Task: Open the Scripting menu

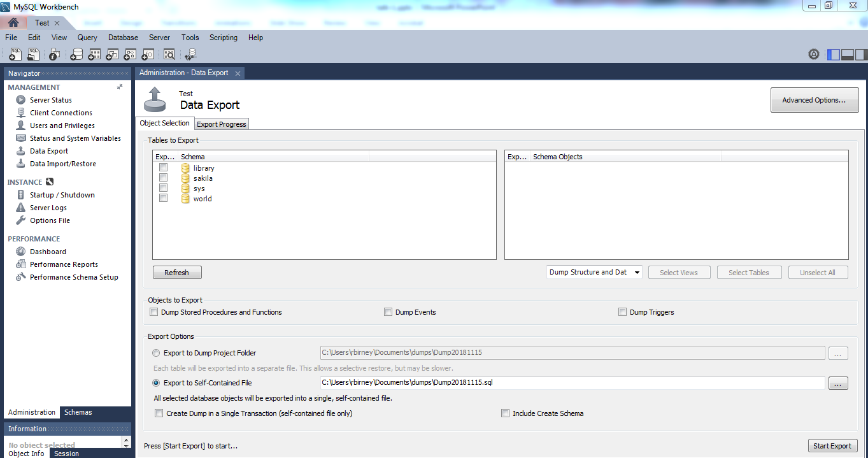Action: (x=224, y=38)
